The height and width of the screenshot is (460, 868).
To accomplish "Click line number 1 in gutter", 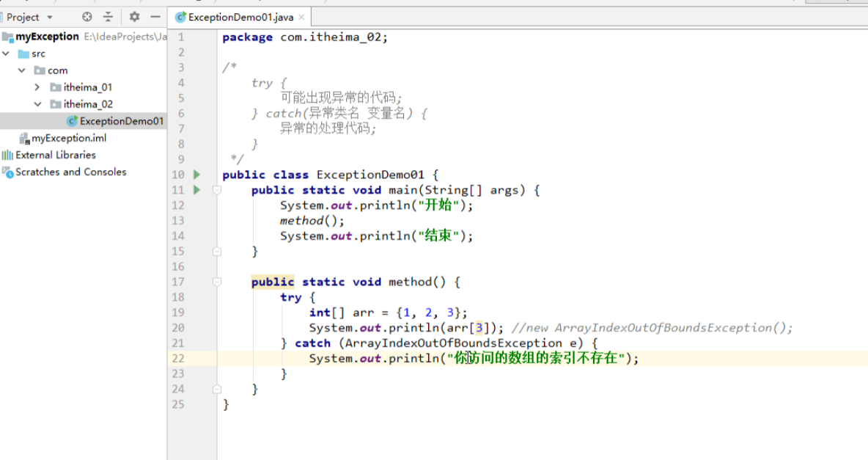I will point(181,37).
